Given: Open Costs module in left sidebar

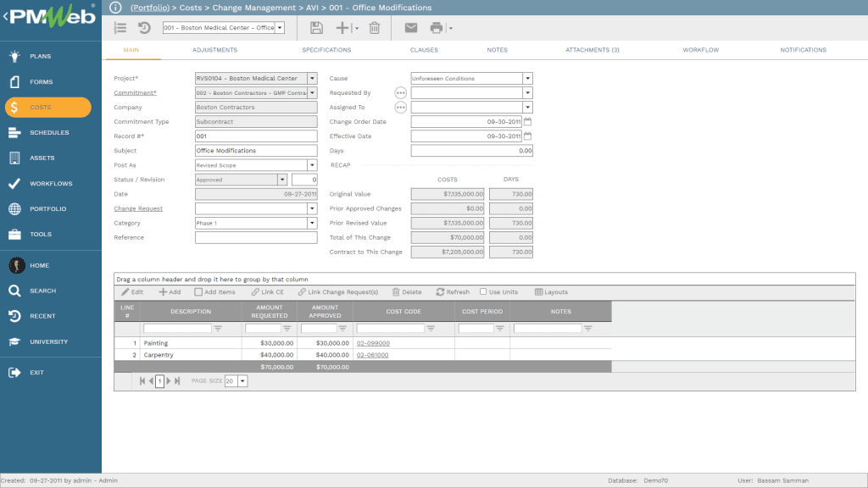Looking at the screenshot, I should click(x=47, y=108).
